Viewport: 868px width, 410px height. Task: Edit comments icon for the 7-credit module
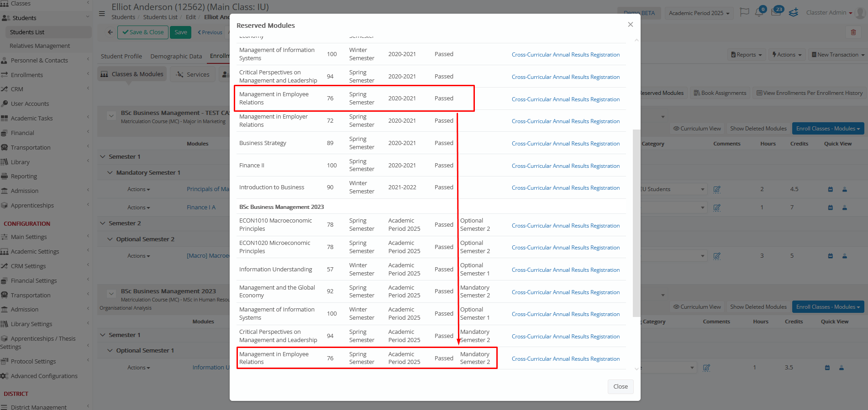pyautogui.click(x=716, y=208)
